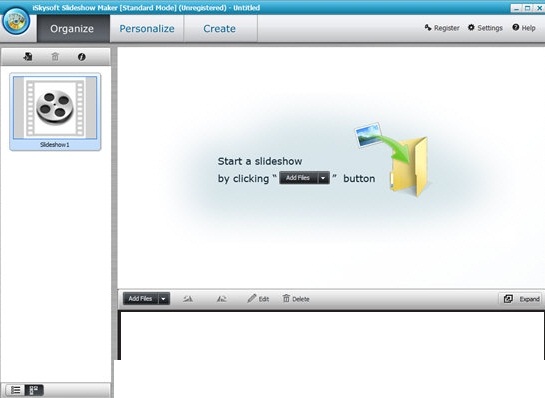Click the sort descending icon in toolbar
The image size is (545, 398).
click(x=222, y=299)
